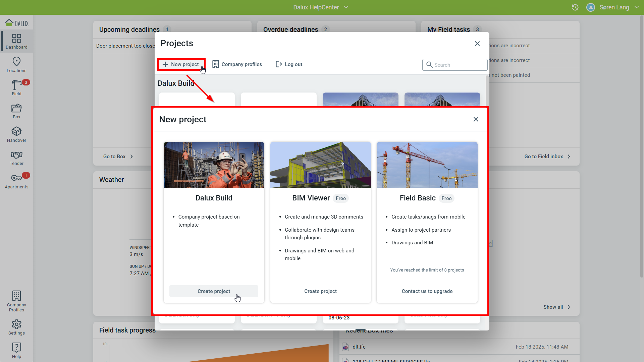Click Create project under Dalux Build
The height and width of the screenshot is (362, 644).
click(214, 291)
